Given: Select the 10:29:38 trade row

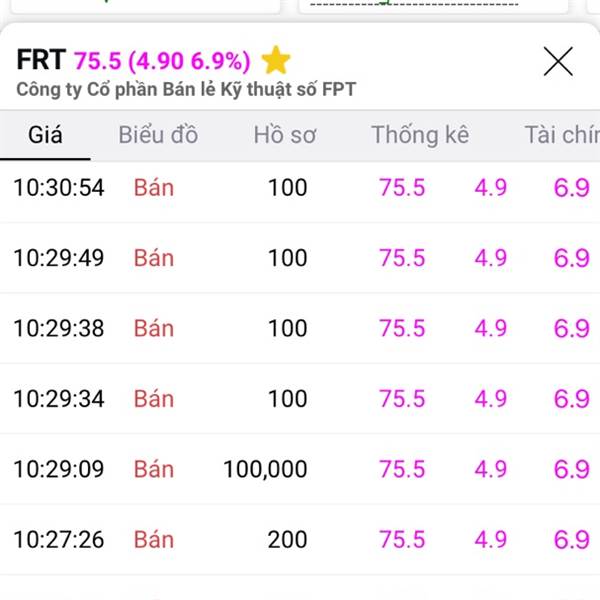Looking at the screenshot, I should pos(300,328).
